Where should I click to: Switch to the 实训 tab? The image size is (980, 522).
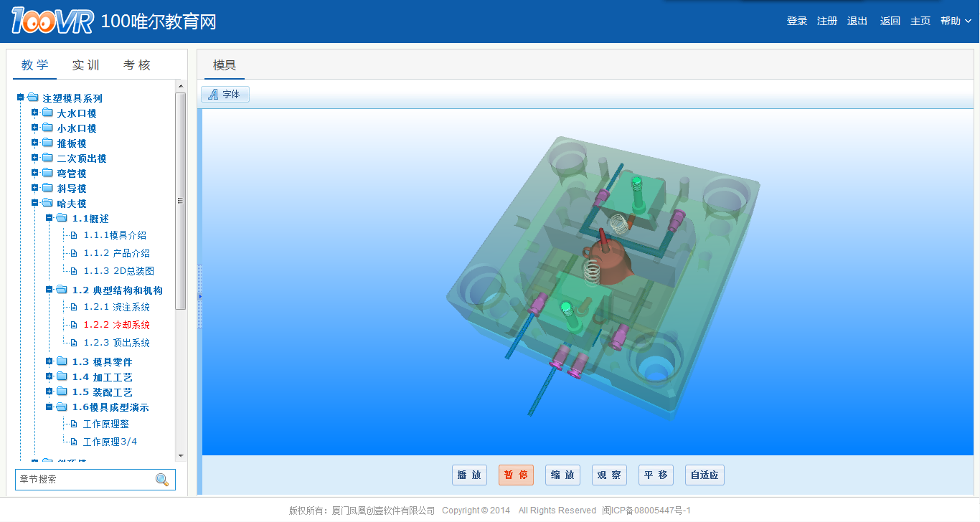pos(85,65)
